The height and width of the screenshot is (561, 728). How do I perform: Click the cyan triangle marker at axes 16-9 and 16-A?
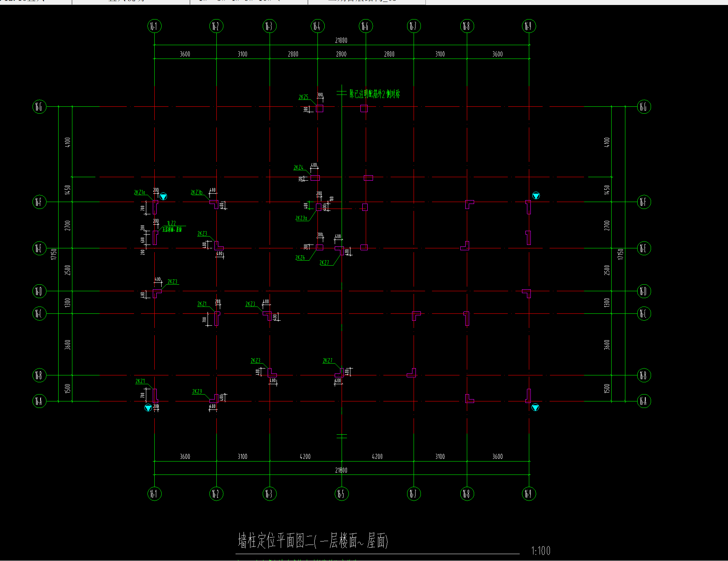pyautogui.click(x=535, y=408)
